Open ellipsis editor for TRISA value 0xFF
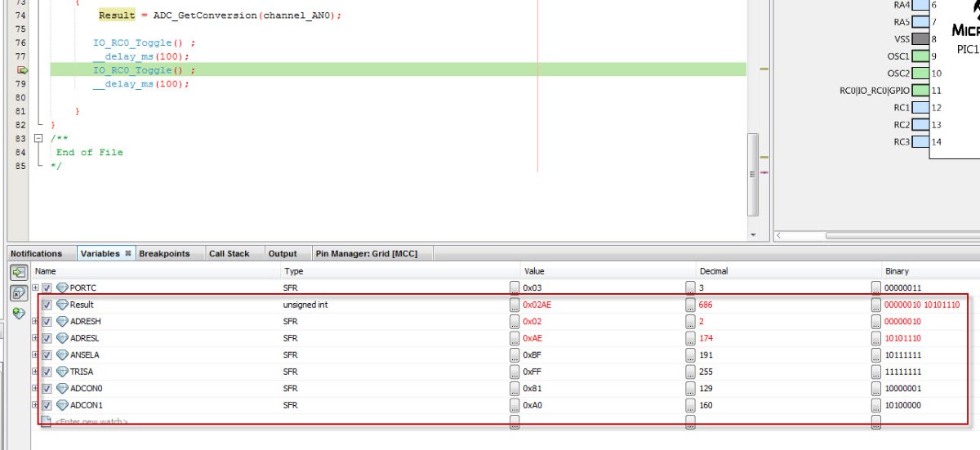 tap(514, 372)
